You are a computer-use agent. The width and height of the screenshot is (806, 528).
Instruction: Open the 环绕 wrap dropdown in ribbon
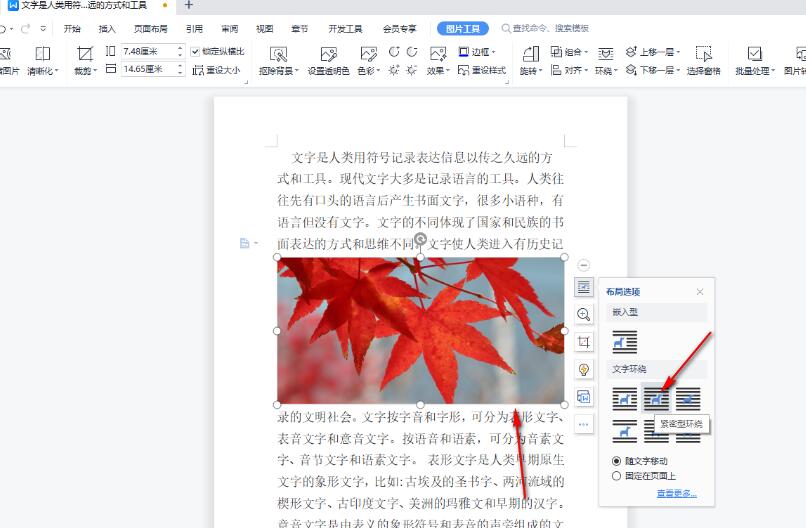coord(604,71)
